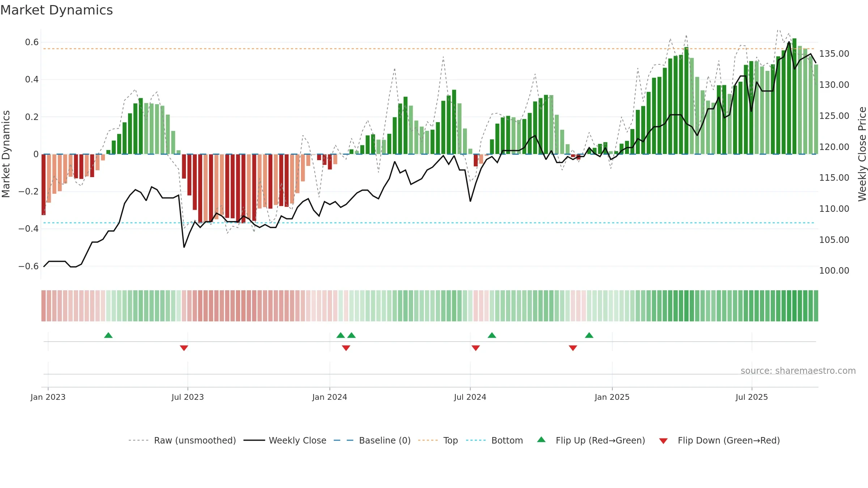868x488 pixels.
Task: Toggle the Weekly Close legend entry
Action: coord(285,440)
